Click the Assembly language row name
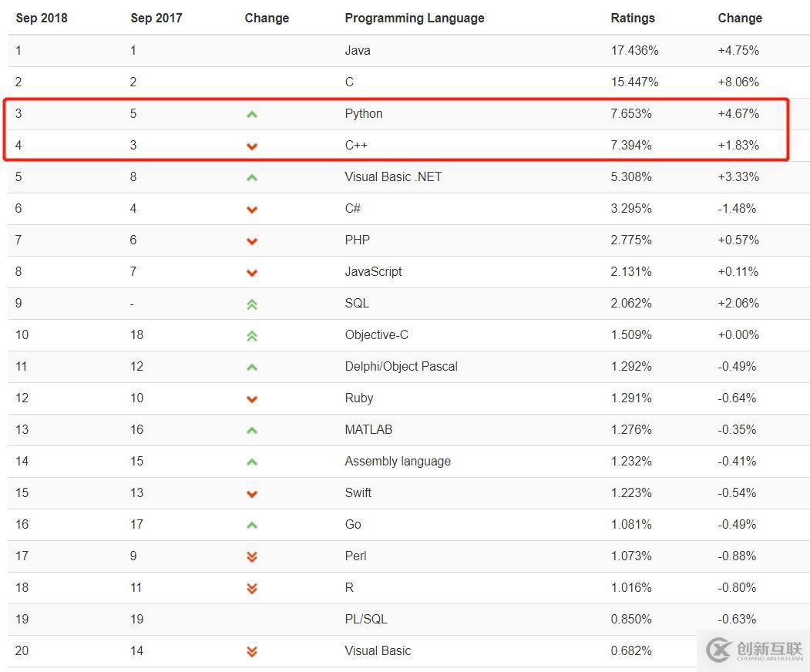Screen dimensions: 810x672 tap(398, 462)
